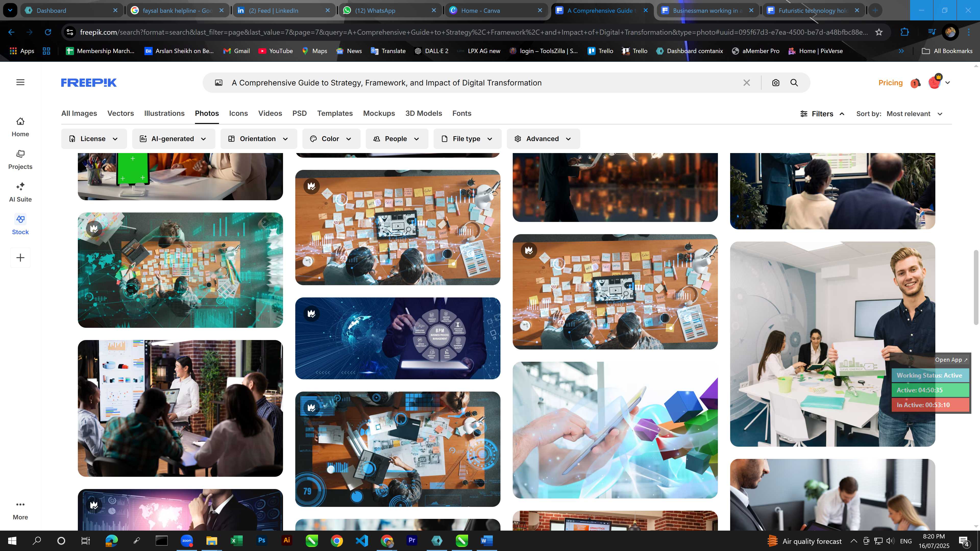Go back to previous page
Image resolution: width=980 pixels, height=551 pixels.
[x=11, y=32]
